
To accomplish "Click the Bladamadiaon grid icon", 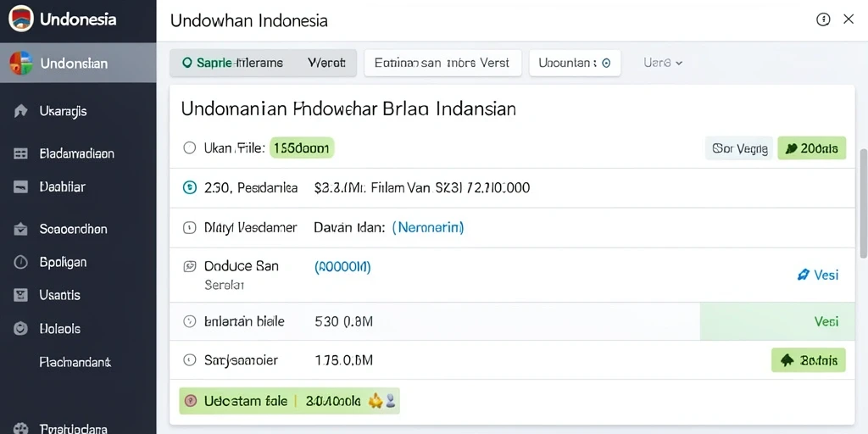I will (x=20, y=153).
